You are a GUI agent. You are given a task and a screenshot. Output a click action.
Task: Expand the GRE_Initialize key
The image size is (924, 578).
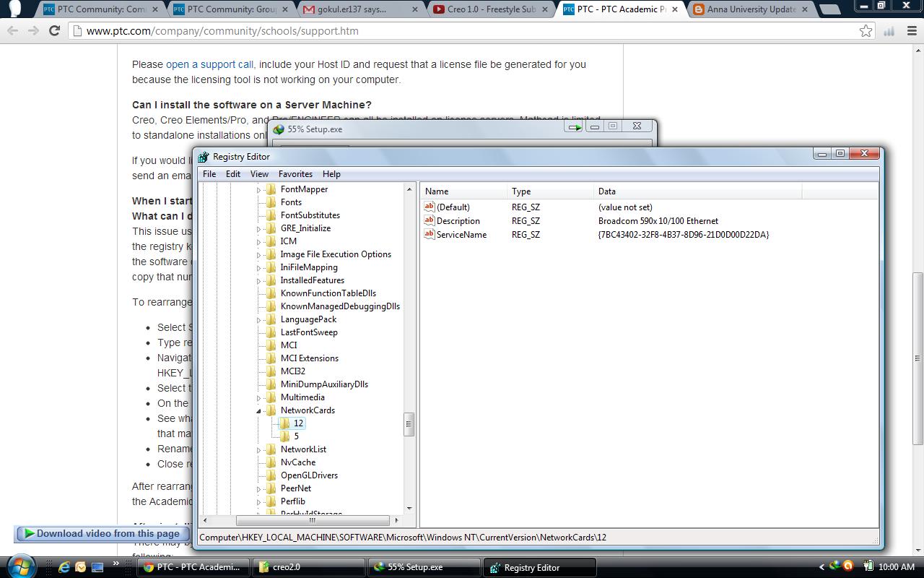click(258, 228)
